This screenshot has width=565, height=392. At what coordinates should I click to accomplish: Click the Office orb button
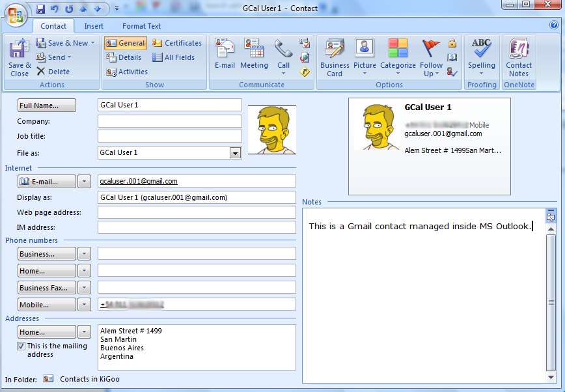(16, 16)
